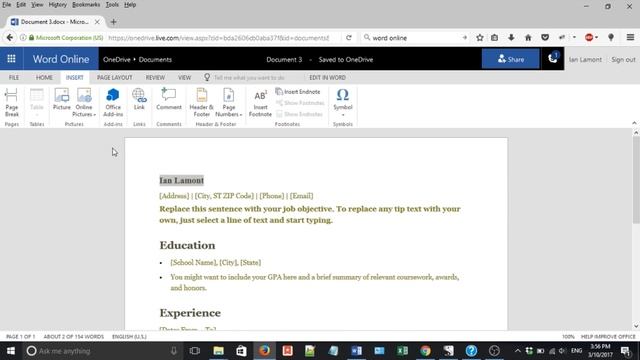The height and width of the screenshot is (360, 640).
Task: Click the Tell me what you want to do box
Action: [x=249, y=77]
